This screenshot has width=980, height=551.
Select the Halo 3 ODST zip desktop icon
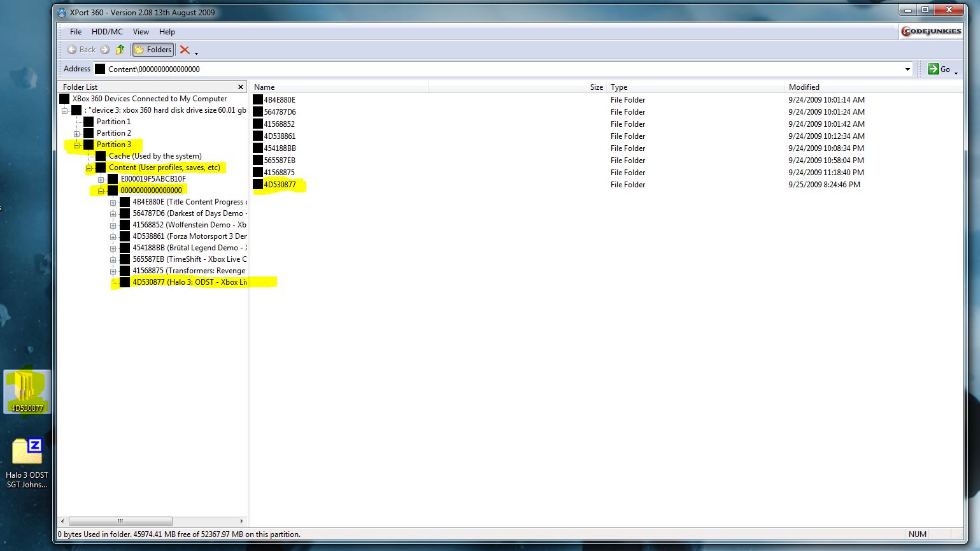point(27,462)
